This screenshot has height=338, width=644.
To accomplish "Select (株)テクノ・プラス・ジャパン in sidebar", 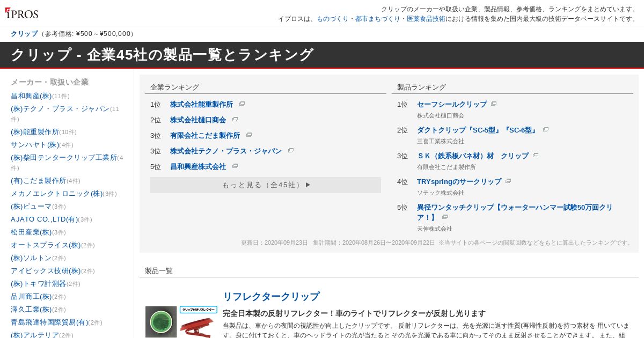I will coord(60,109).
